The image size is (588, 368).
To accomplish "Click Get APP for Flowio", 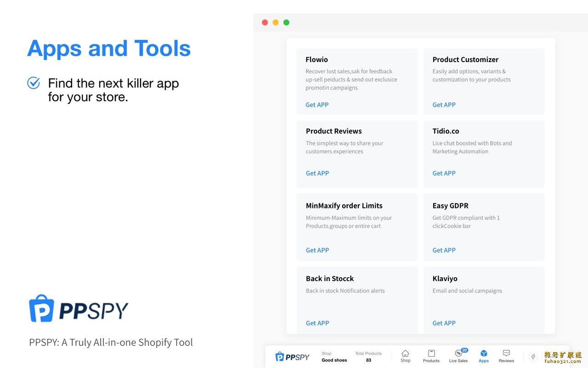I will tap(317, 105).
